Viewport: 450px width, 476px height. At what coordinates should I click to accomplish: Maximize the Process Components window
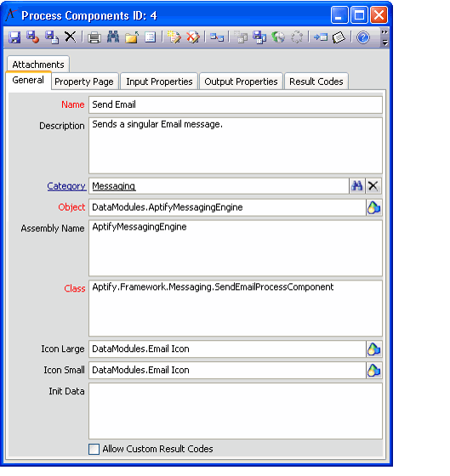359,15
